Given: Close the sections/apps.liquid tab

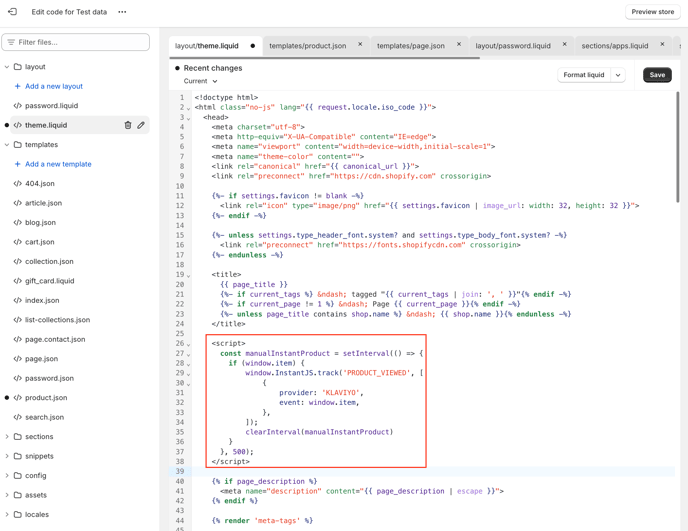Looking at the screenshot, I should tap(663, 44).
